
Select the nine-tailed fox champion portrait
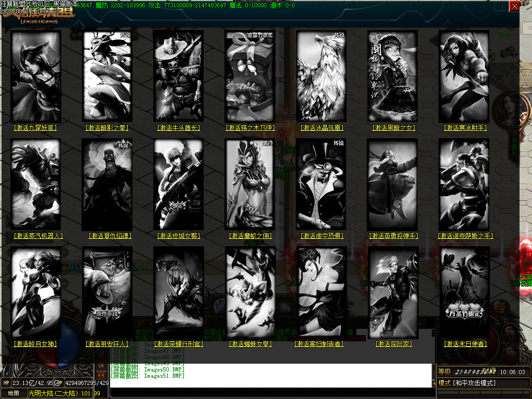[x=36, y=76]
